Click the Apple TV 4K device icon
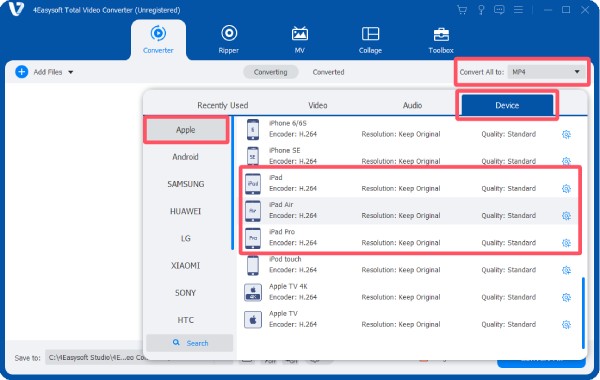Viewport: 600px width, 380px height. pyautogui.click(x=253, y=292)
